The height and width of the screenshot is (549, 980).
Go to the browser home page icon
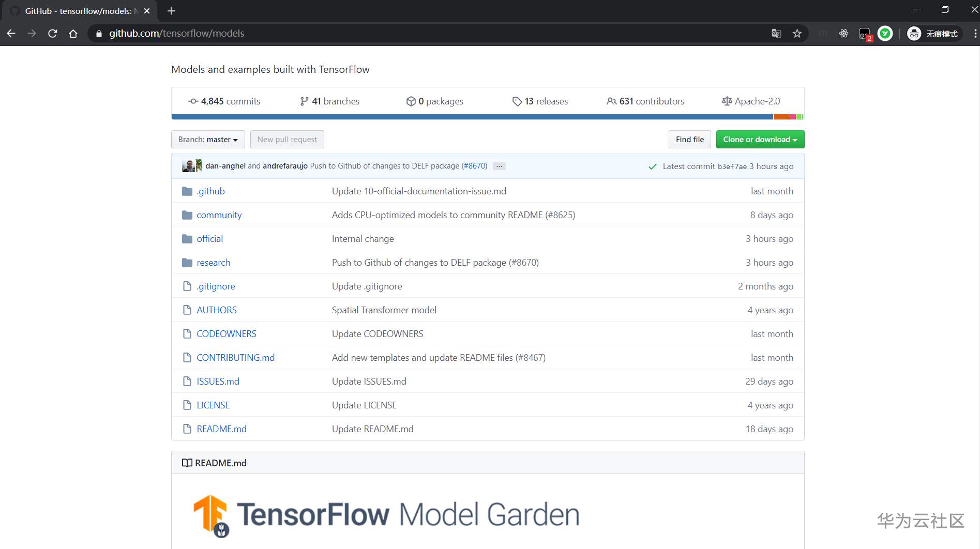pos(73,34)
